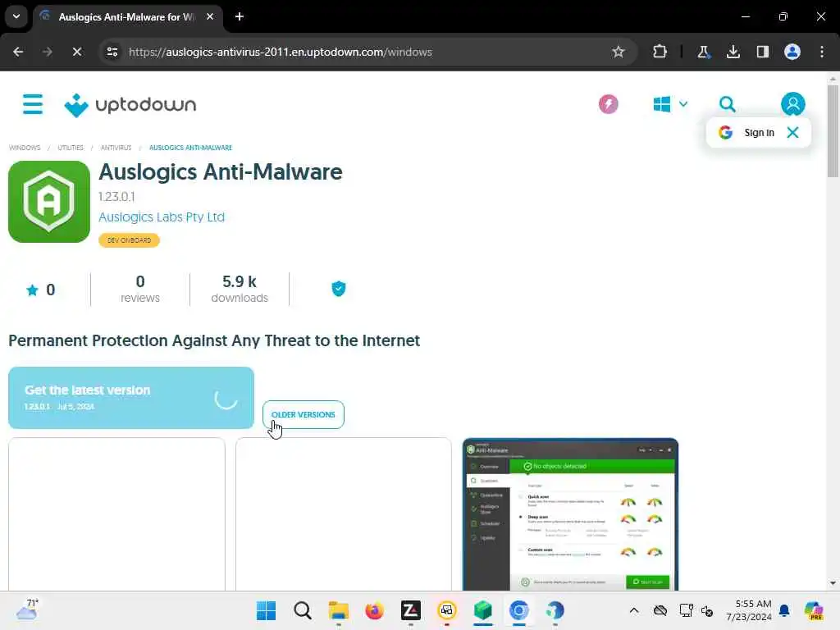Image resolution: width=840 pixels, height=630 pixels.
Task: Get the latest version button
Action: [x=131, y=398]
